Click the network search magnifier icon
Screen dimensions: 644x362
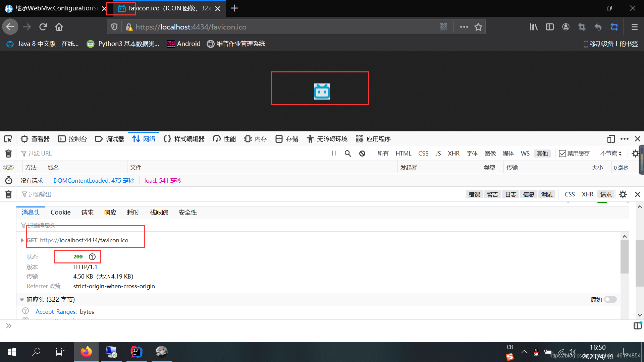click(348, 154)
